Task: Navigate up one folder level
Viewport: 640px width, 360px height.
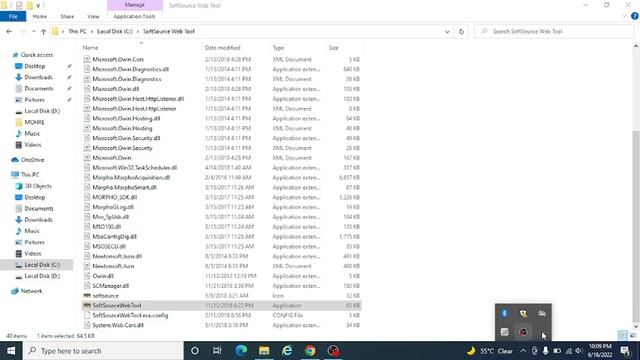Action: [x=43, y=31]
